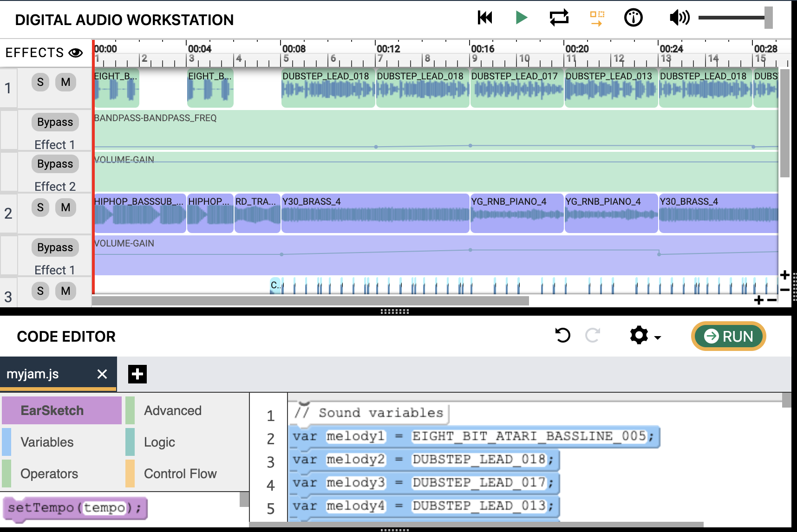Toggle the metronome icon
The image size is (797, 532).
click(633, 18)
